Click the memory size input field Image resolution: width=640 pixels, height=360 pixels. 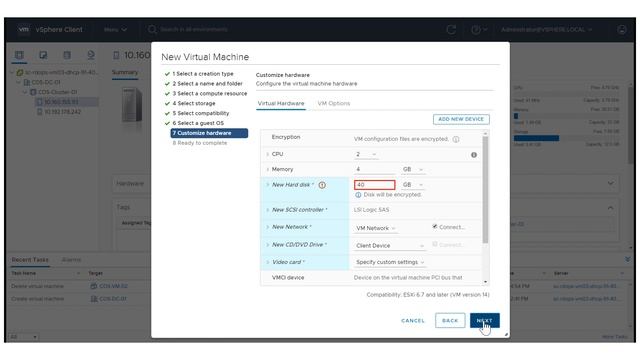pyautogui.click(x=374, y=169)
